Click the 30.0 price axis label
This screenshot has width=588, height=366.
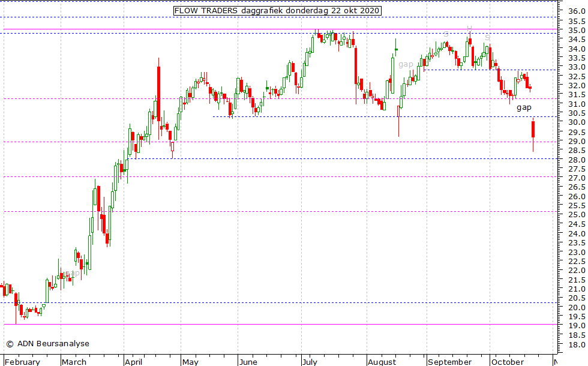577,122
